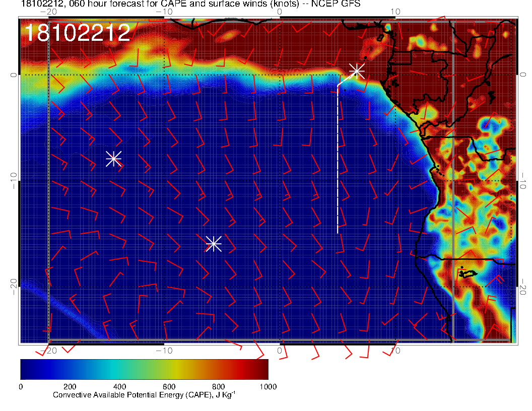Click the Convective Available Potential Energy caption
Screen dimensions: 532x411
(x=144, y=395)
